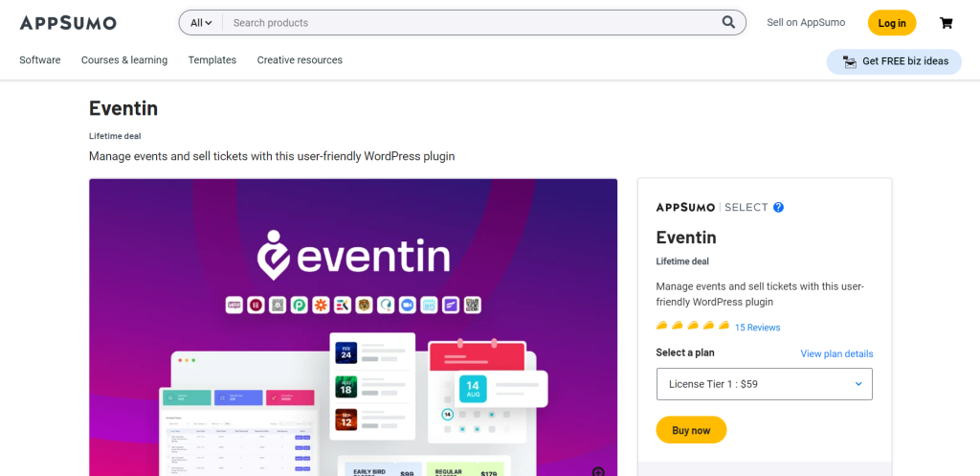The width and height of the screenshot is (980, 476).
Task: Open the All category dropdown in search
Action: click(x=201, y=23)
